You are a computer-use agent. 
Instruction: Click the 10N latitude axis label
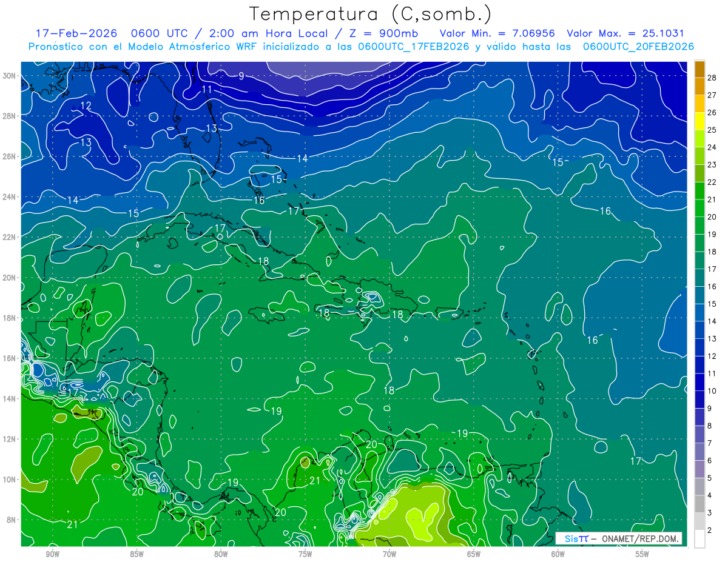click(x=10, y=479)
